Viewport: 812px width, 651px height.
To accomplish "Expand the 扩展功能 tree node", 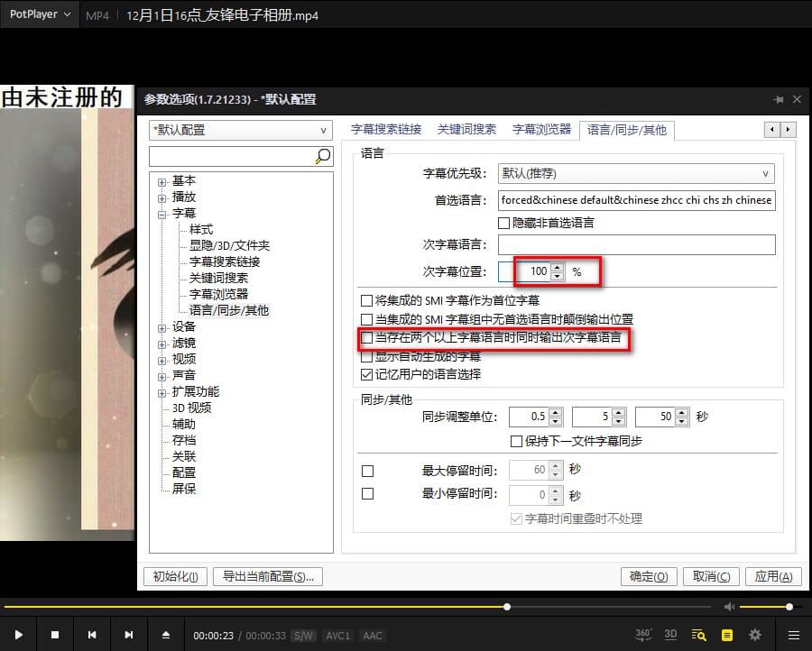I will tap(162, 393).
